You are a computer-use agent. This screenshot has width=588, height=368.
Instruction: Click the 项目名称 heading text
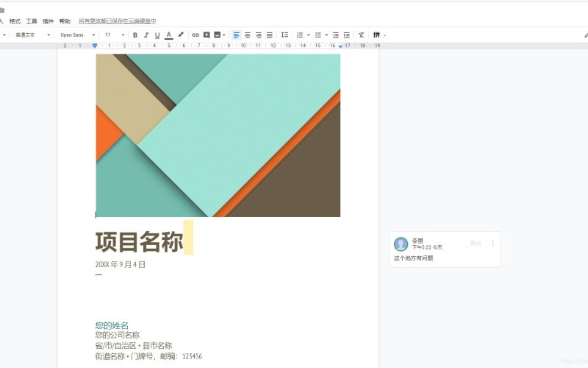[139, 241]
